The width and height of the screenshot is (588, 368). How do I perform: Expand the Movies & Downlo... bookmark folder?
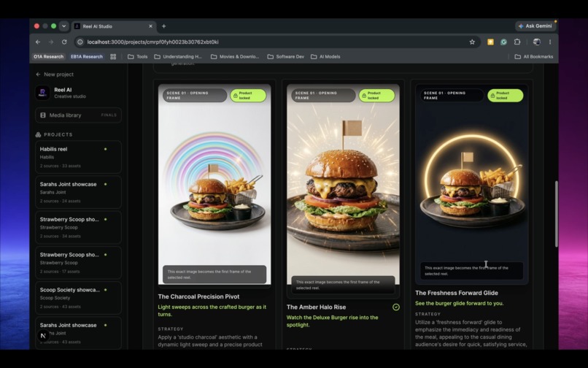[x=235, y=57]
